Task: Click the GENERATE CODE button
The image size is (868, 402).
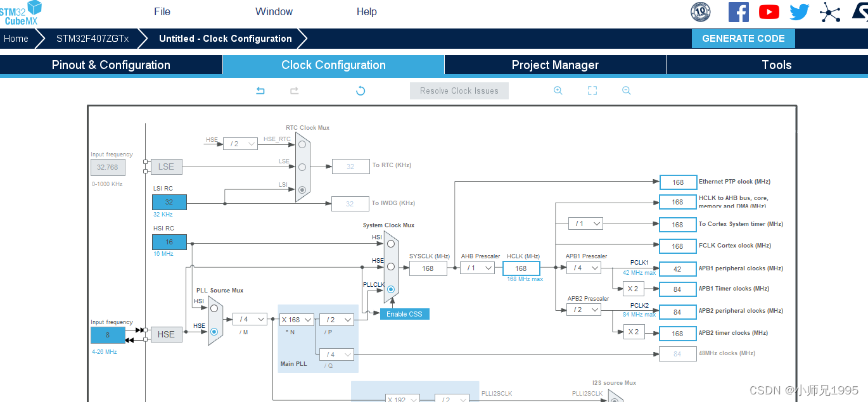Action: point(743,38)
